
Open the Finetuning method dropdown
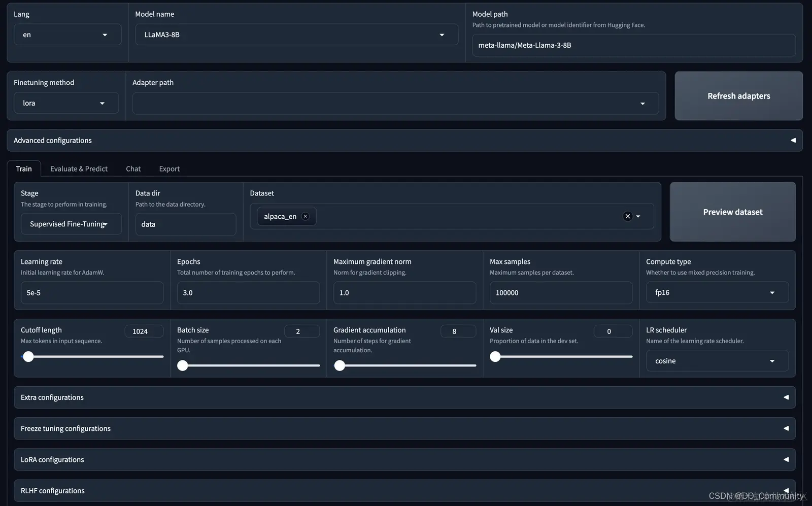66,103
